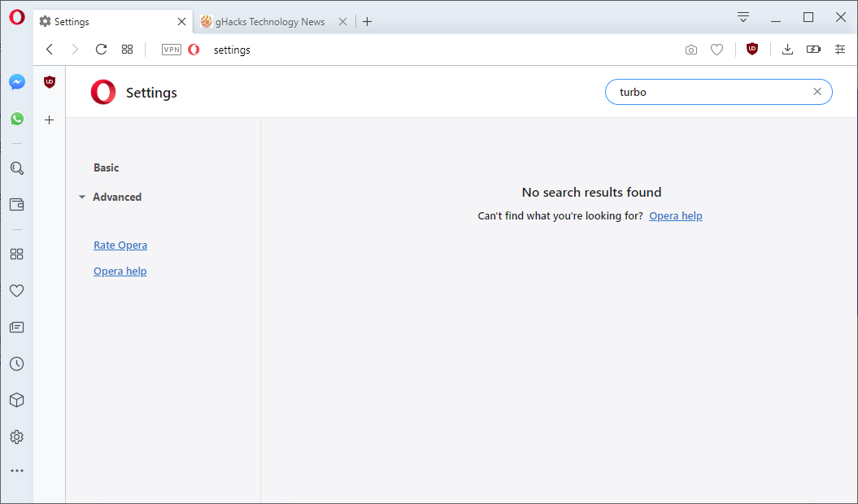858x504 pixels.
Task: Close the Opera window
Action: 841,18
